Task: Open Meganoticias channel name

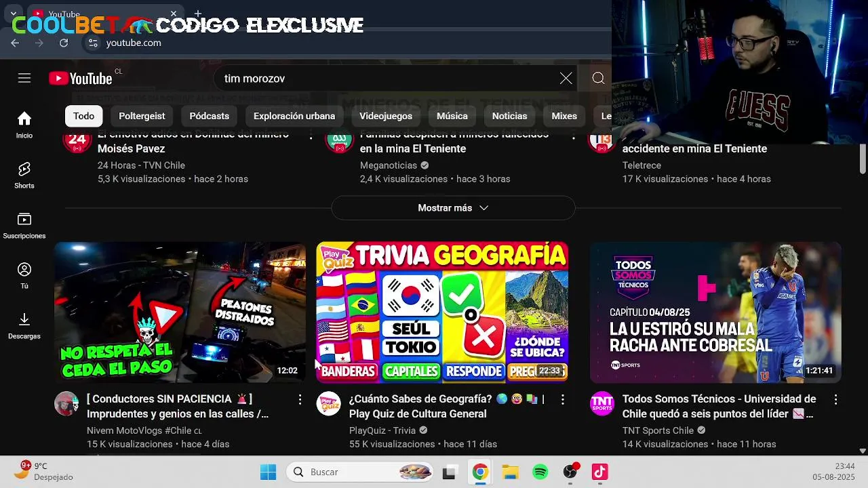Action: [389, 165]
